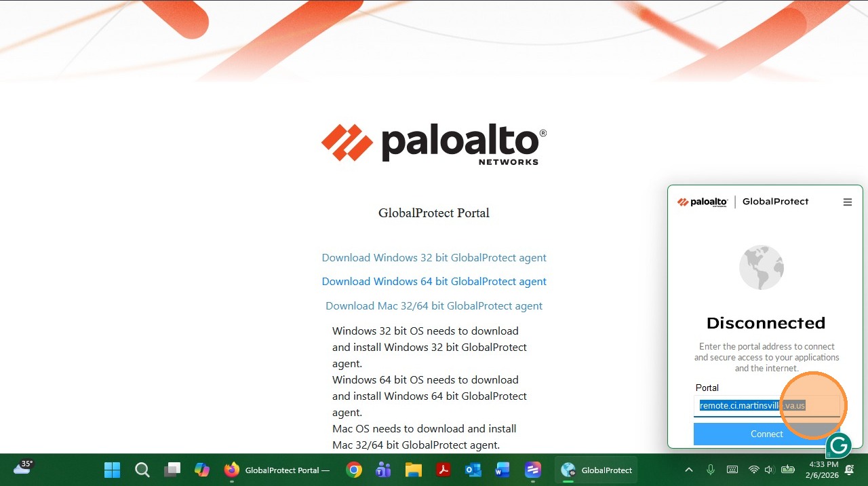Screen dimensions: 868x486
Task: Open the GlobalProtect hamburger menu
Action: (x=847, y=202)
